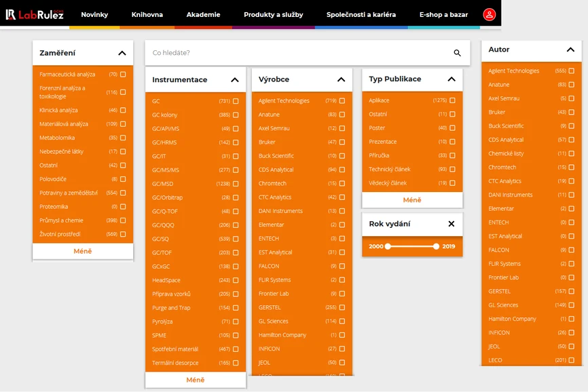Check the GERSTEL author checkbox
The width and height of the screenshot is (588, 392).
[572, 292]
